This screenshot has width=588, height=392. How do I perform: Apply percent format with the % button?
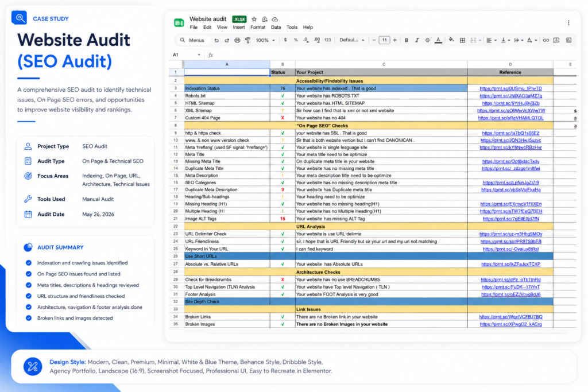(296, 40)
